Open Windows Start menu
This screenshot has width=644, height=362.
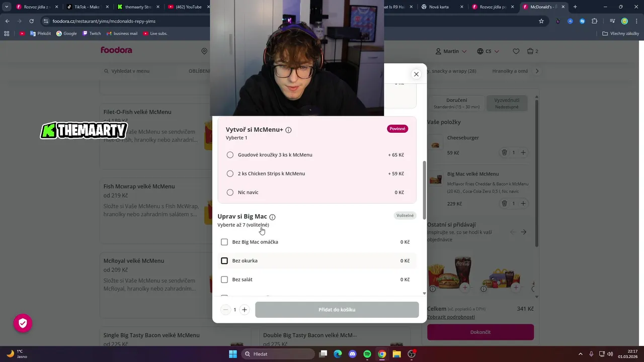click(233, 354)
